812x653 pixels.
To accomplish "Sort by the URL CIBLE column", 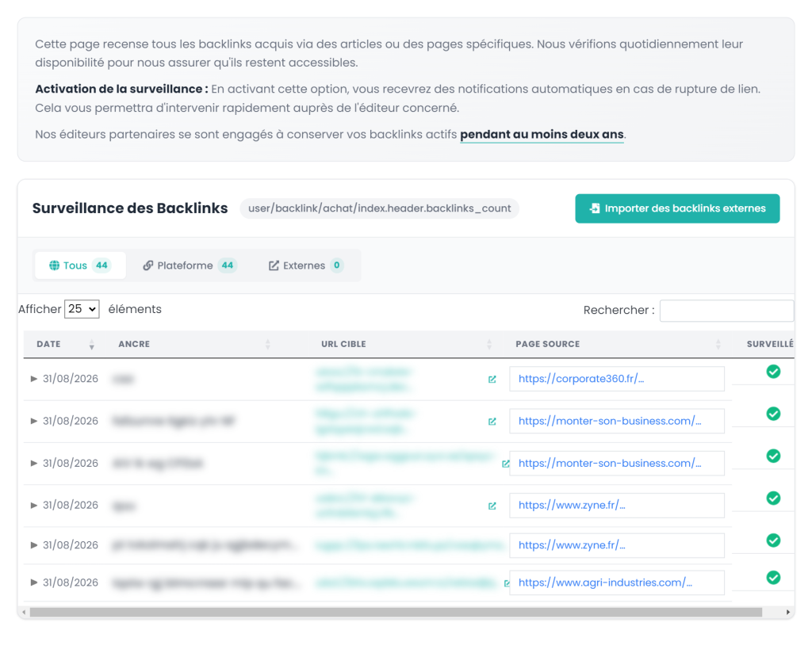I will click(406, 344).
